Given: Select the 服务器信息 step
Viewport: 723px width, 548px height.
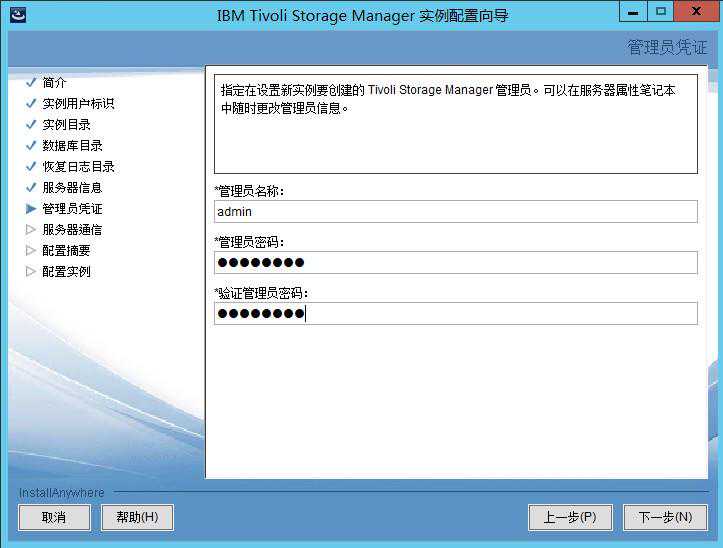Looking at the screenshot, I should [x=72, y=188].
